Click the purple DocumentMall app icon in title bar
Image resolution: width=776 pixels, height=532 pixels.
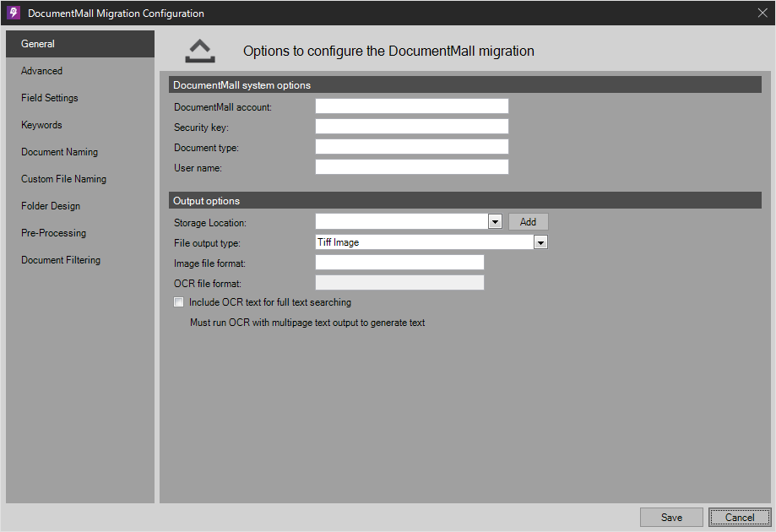point(14,13)
